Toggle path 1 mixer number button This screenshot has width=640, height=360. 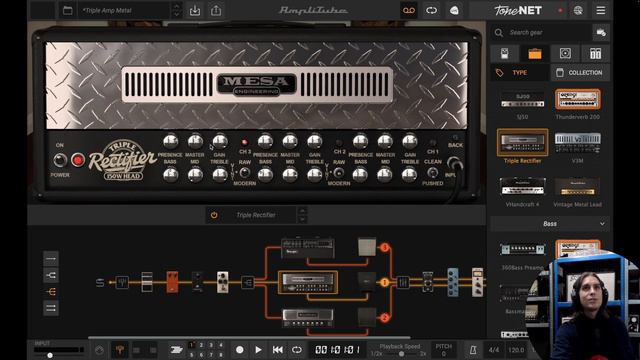coord(384,282)
